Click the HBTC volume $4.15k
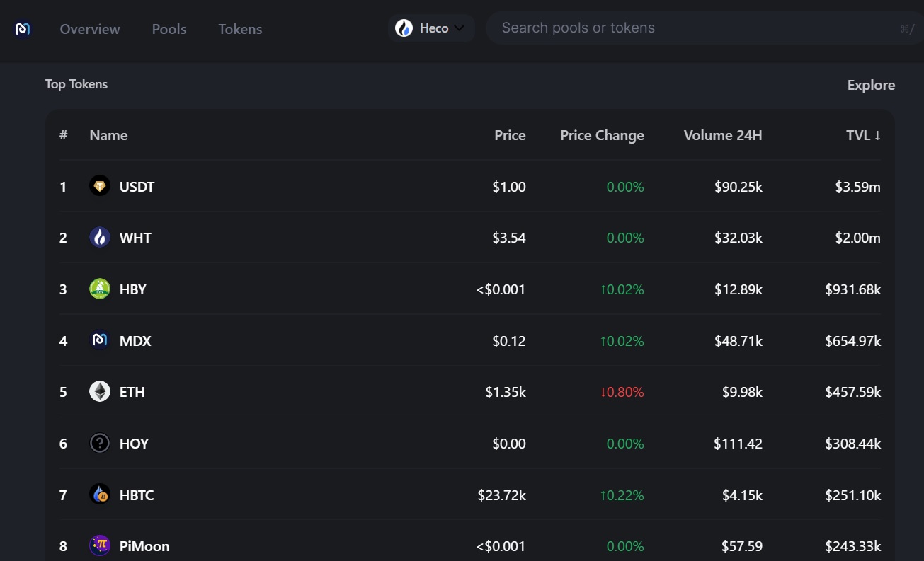924x561 pixels. click(742, 495)
